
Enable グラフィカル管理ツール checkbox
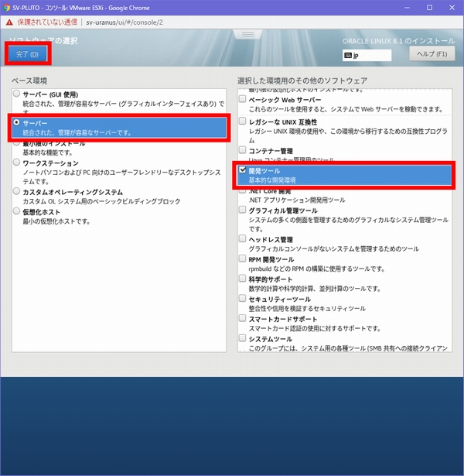242,210
